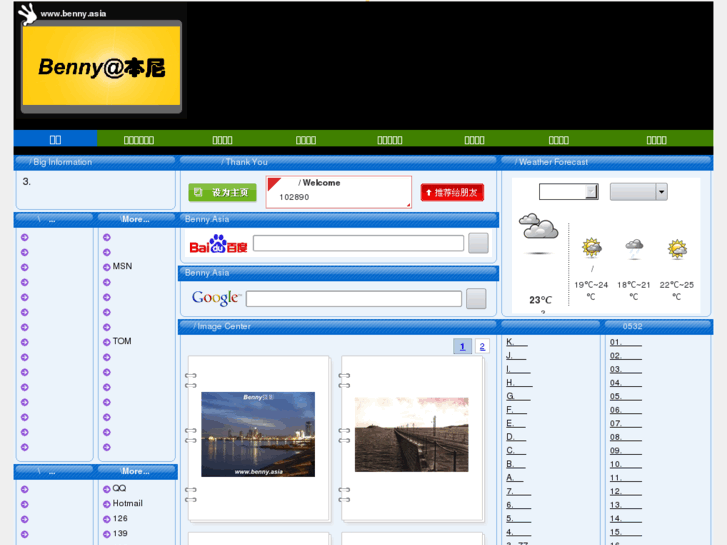Click the large cloudy current-weather icon
This screenshot has height=545, width=727.
click(538, 226)
